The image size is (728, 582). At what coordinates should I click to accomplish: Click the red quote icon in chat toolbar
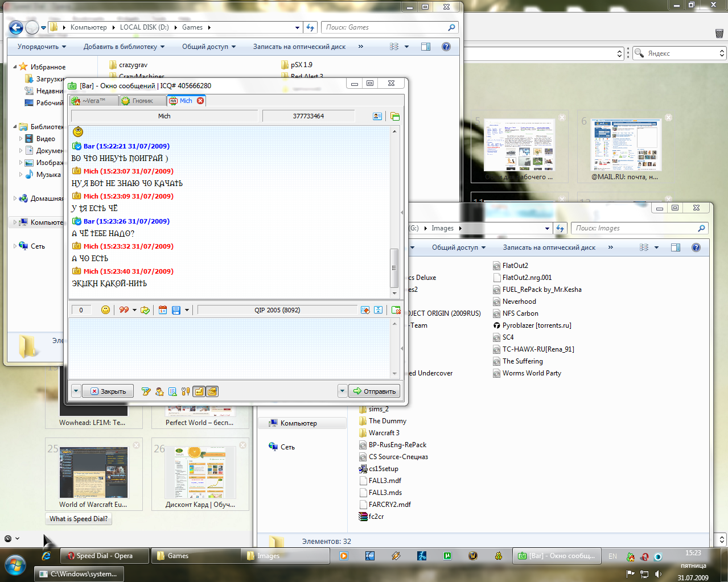pos(124,310)
